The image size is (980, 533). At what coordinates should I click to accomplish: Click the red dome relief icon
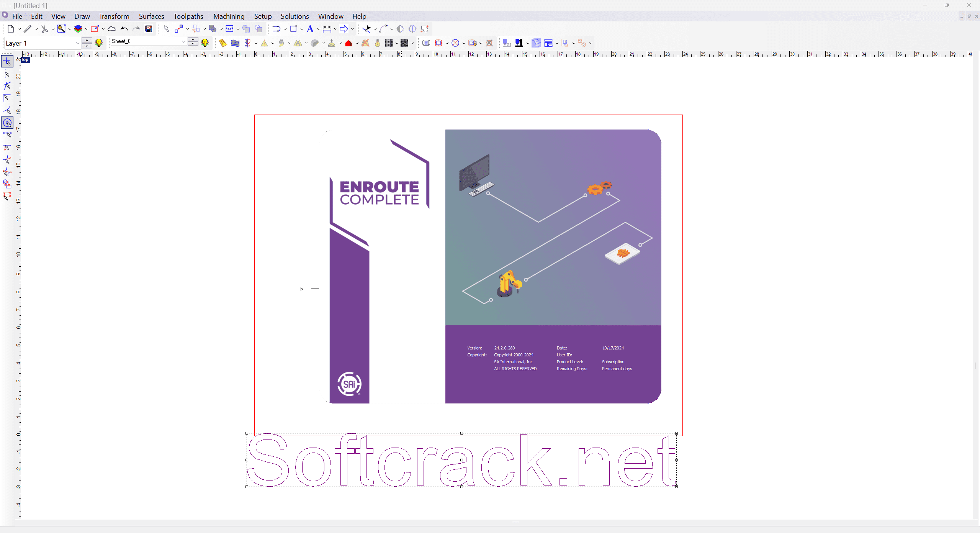pos(348,43)
